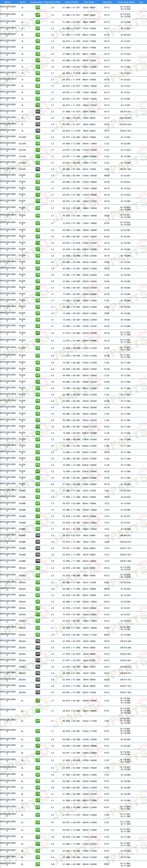The width and height of the screenshot is (147, 868).
Task: Click diesel ON icon in SEDAN 48kW / 65KM row
Action: [38, 667]
